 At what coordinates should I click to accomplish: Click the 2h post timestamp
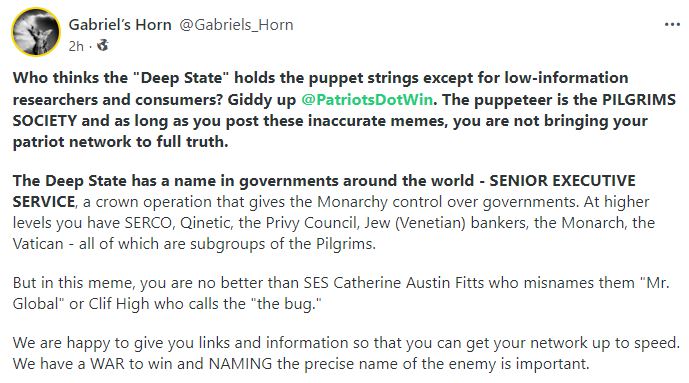pos(76,46)
